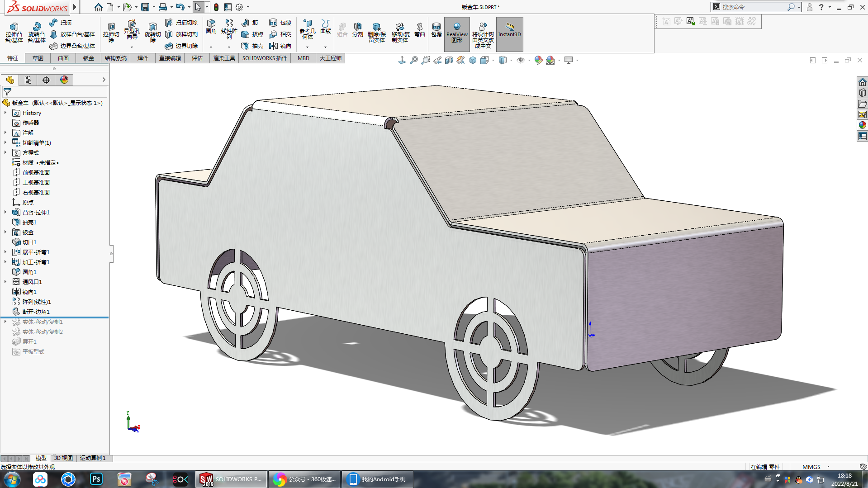Click the 圆角 fillet tool in ribbon
The image size is (868, 488).
(x=211, y=27)
